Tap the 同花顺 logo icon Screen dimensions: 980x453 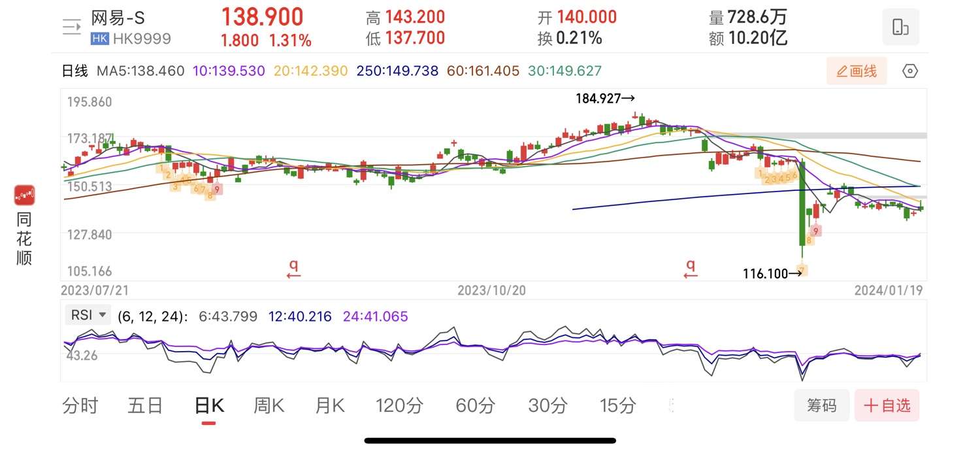(x=24, y=195)
